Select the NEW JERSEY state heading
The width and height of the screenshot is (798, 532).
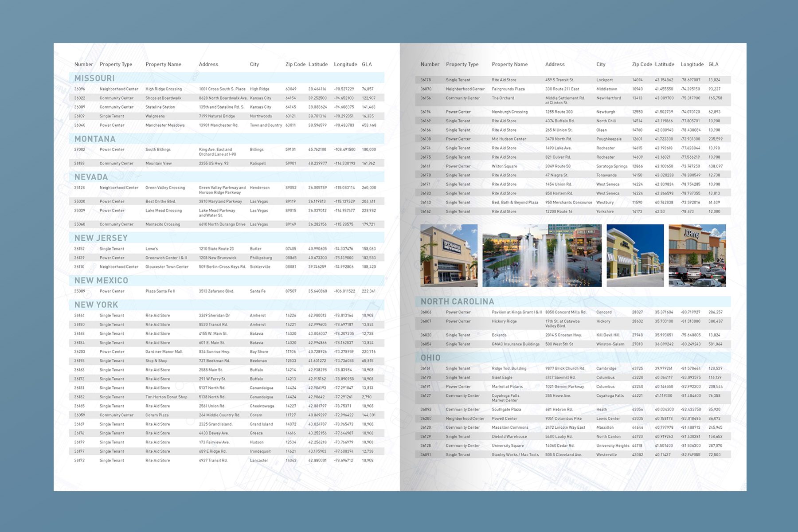101,238
